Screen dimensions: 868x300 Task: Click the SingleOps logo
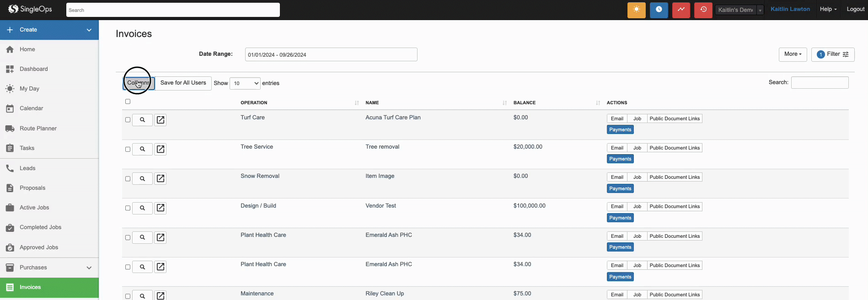[x=30, y=9]
